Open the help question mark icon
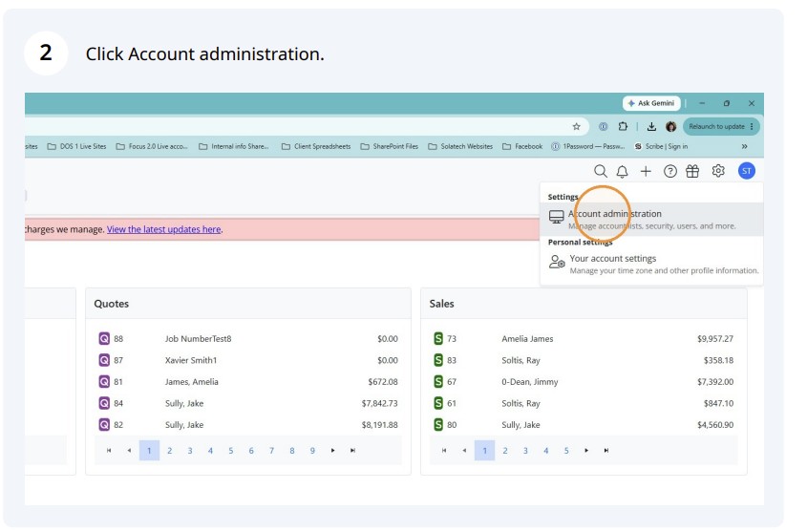This screenshot has height=532, width=807. click(x=669, y=171)
